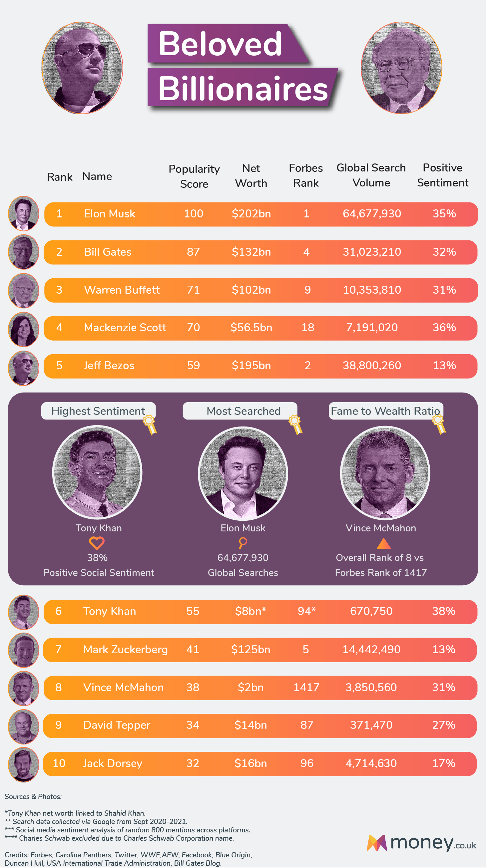Image resolution: width=486 pixels, height=868 pixels.
Task: Click the award ribbon beside Highest Sentiment
Action: pos(150,425)
